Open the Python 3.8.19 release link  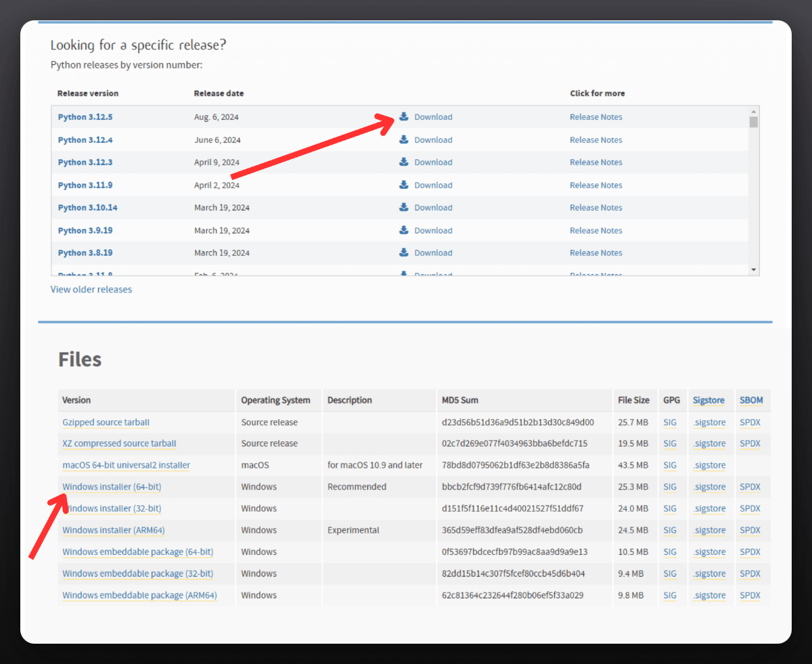tap(85, 253)
